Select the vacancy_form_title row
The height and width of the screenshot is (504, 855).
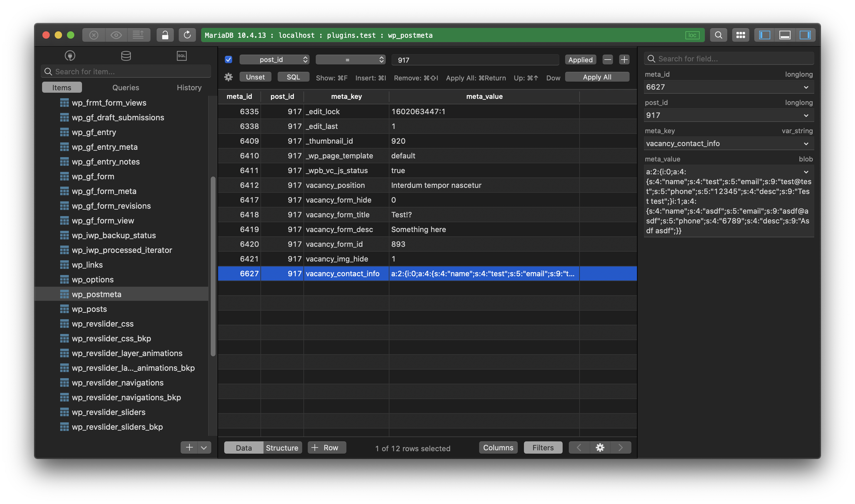pyautogui.click(x=427, y=215)
